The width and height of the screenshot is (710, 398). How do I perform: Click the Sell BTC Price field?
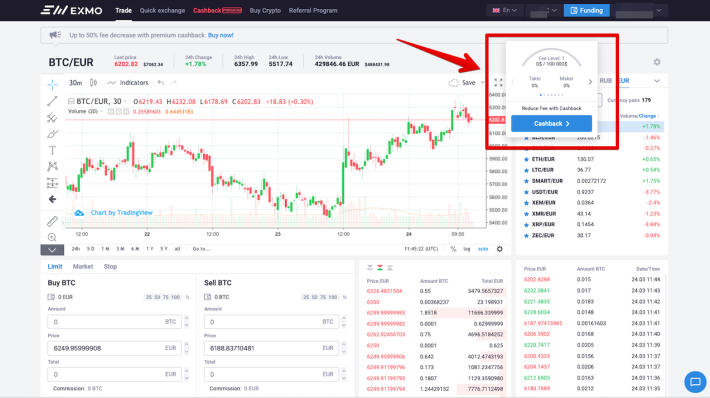click(x=271, y=348)
